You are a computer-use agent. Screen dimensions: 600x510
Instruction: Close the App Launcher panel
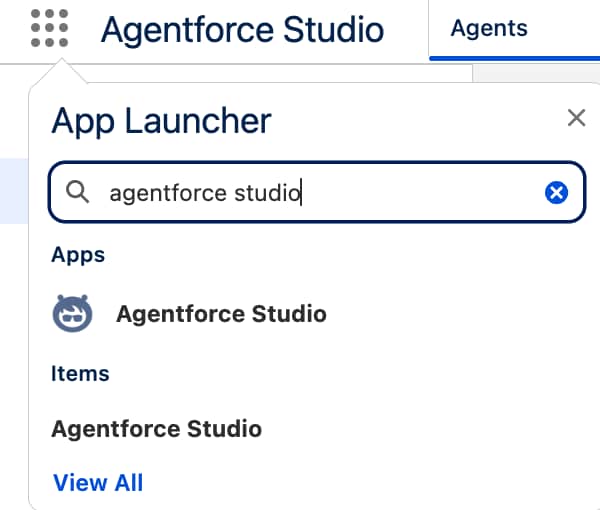pyautogui.click(x=576, y=117)
